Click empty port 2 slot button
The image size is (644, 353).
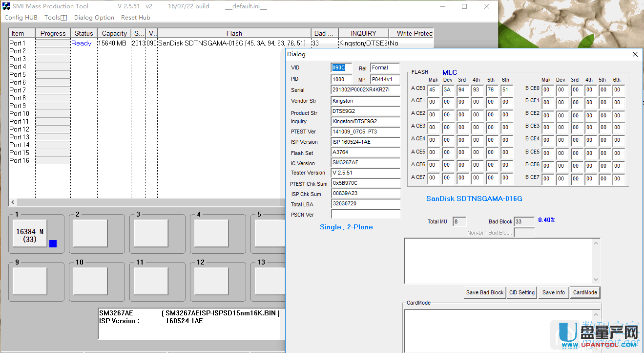pos(90,234)
